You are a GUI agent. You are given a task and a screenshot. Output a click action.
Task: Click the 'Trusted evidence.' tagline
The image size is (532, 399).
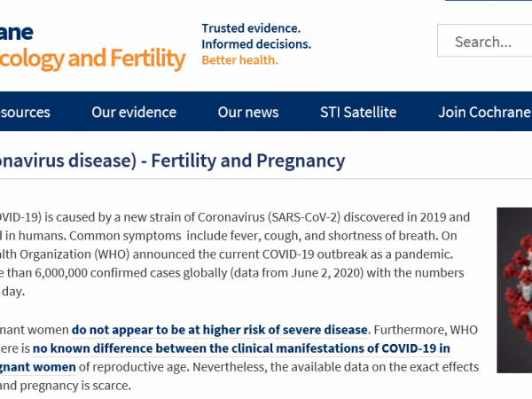coord(251,28)
